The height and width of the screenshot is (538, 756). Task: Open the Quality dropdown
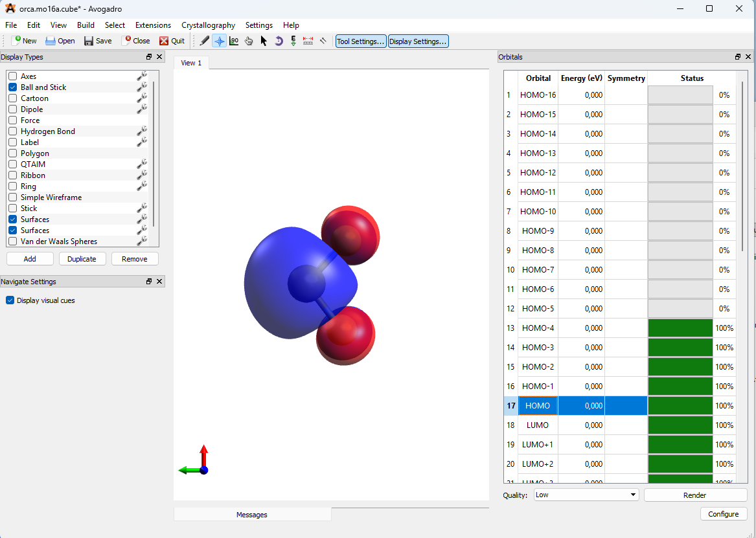[x=586, y=495]
